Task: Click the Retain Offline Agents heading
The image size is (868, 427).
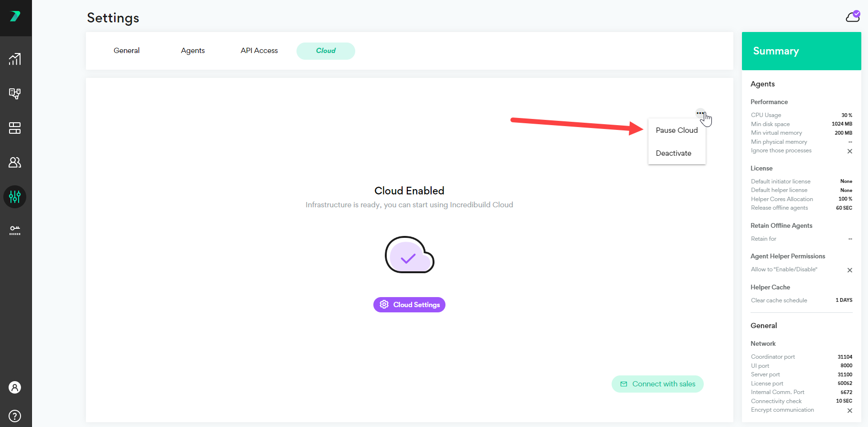Action: pos(781,226)
